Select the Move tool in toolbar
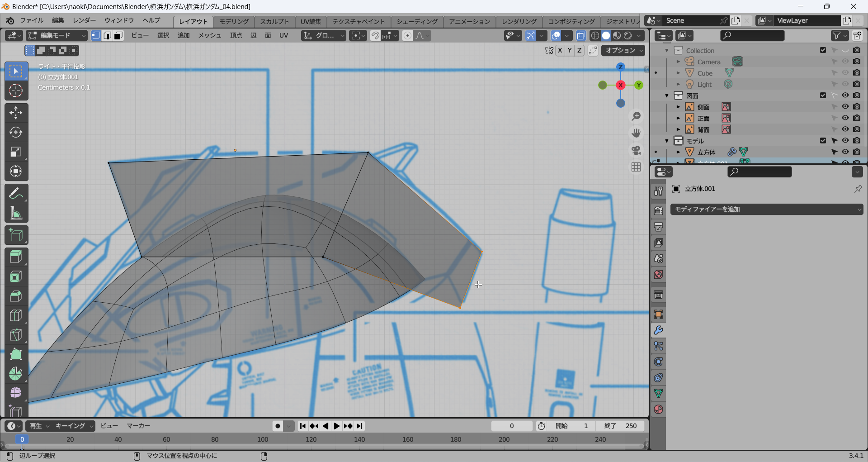This screenshot has height=462, width=868. (16, 113)
